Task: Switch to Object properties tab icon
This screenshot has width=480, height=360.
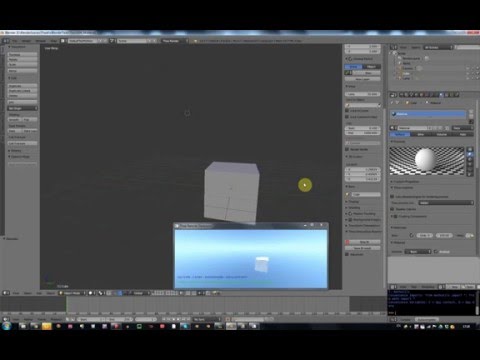Action: click(x=422, y=95)
